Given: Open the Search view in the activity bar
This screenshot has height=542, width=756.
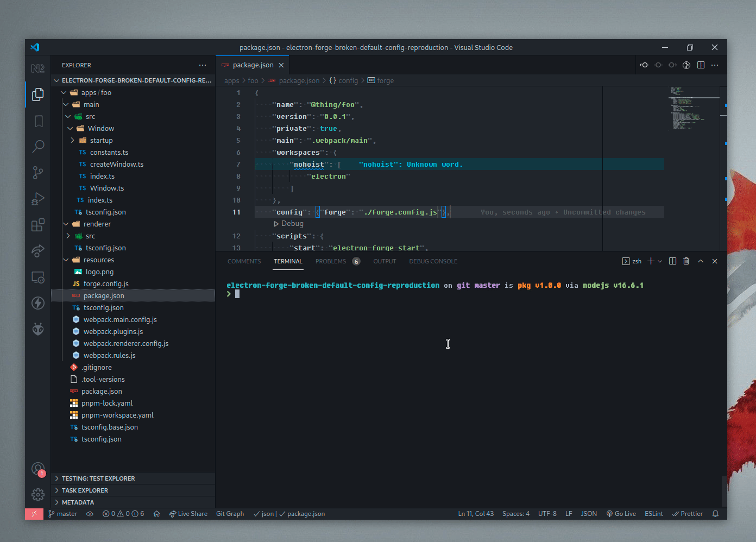Looking at the screenshot, I should (x=37, y=146).
